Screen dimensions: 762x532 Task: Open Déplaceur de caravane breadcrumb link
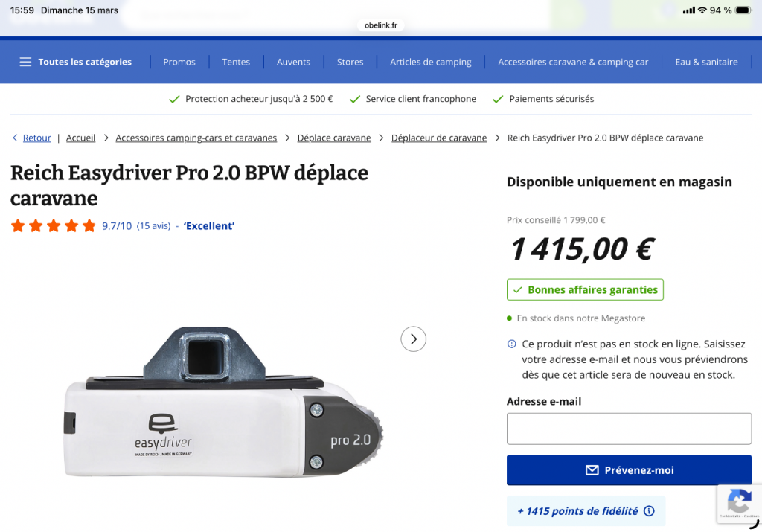[439, 138]
